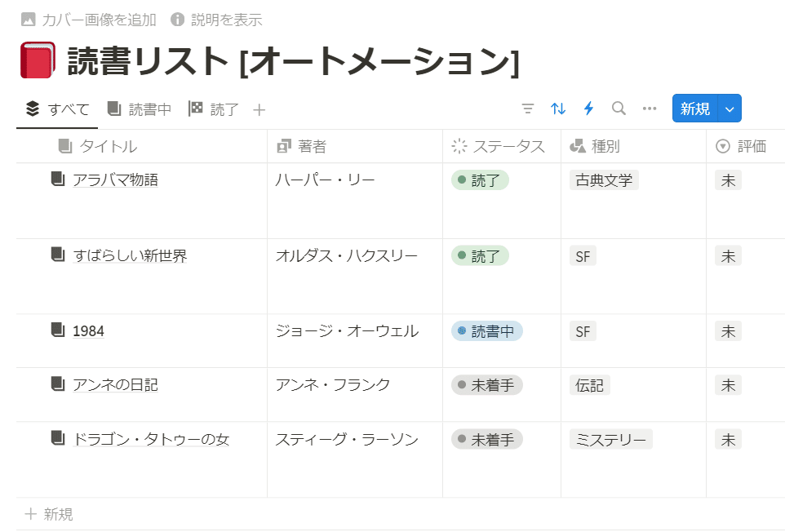This screenshot has height=532, width=785.
Task: Open the 評価 column header menu
Action: 746,146
